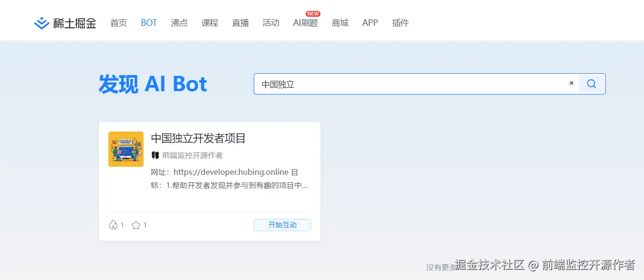644x280 pixels.
Task: Click the 中国独立开发者项目 title
Action: click(x=198, y=138)
